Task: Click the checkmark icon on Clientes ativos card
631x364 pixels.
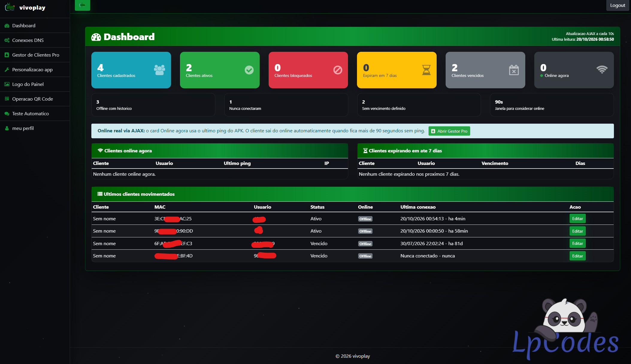Action: [249, 70]
